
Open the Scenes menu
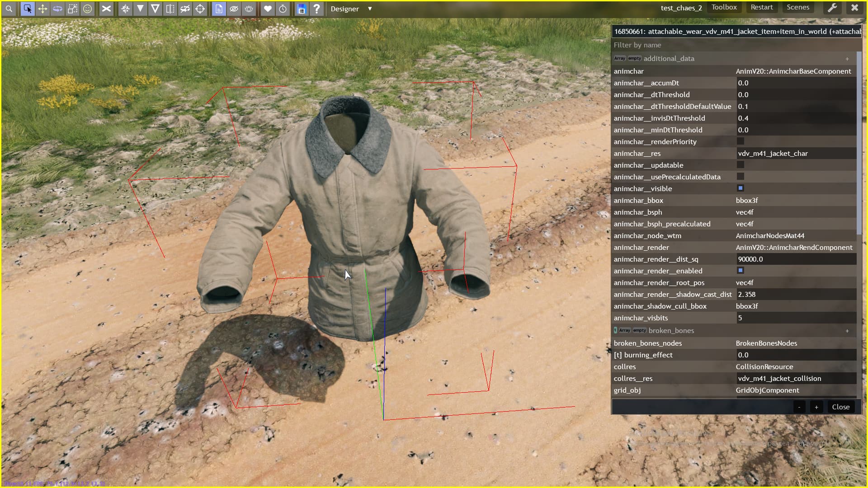[797, 7]
